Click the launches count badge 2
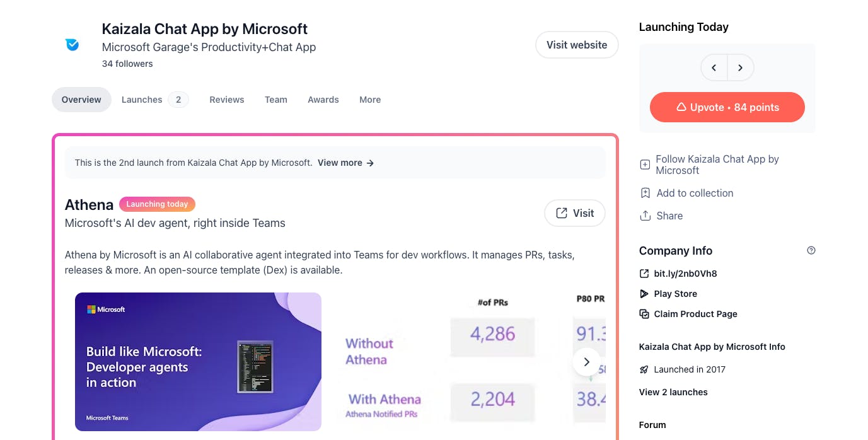The height and width of the screenshot is (440, 868). 178,100
